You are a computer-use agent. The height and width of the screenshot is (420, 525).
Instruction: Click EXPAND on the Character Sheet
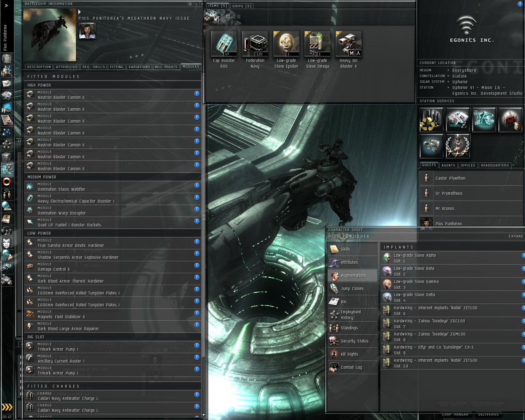516,236
